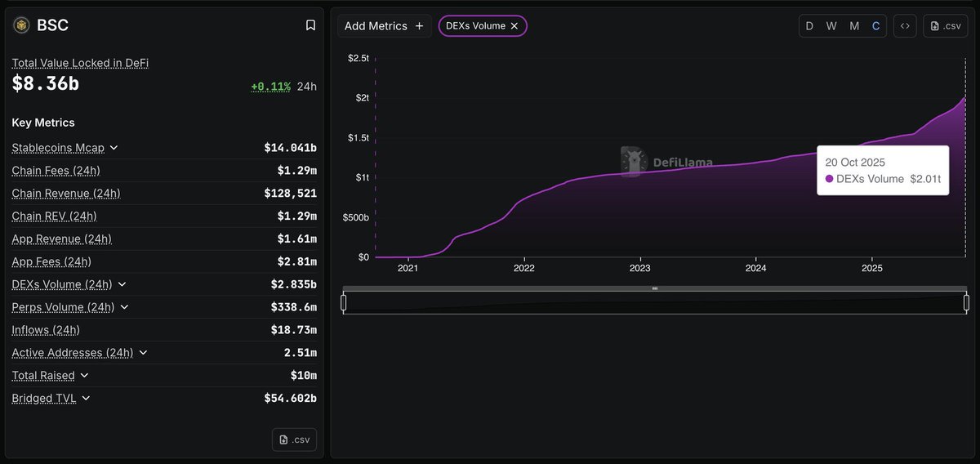Remove DEXs Volume metric with X icon

click(514, 26)
